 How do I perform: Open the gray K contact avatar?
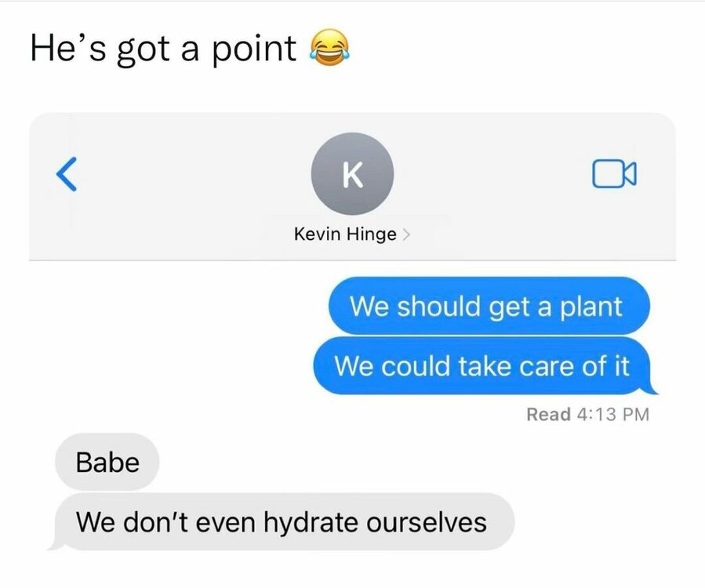[x=352, y=173]
